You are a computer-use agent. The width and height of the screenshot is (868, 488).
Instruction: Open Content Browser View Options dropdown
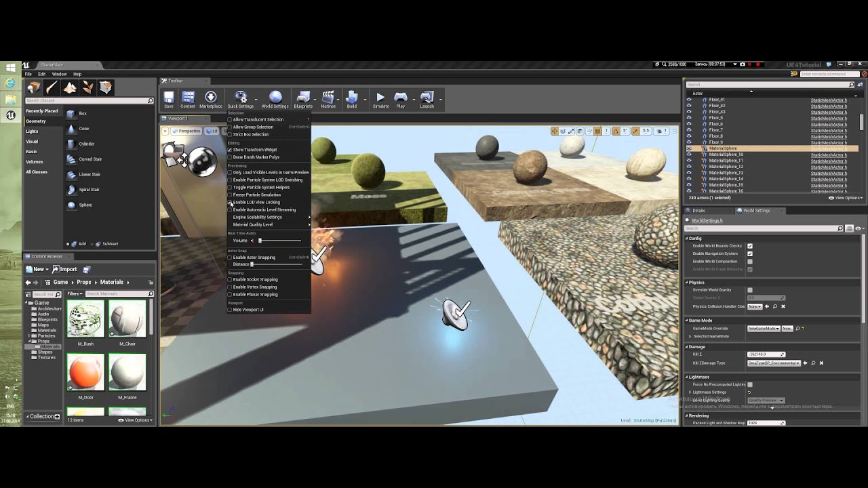coord(136,420)
